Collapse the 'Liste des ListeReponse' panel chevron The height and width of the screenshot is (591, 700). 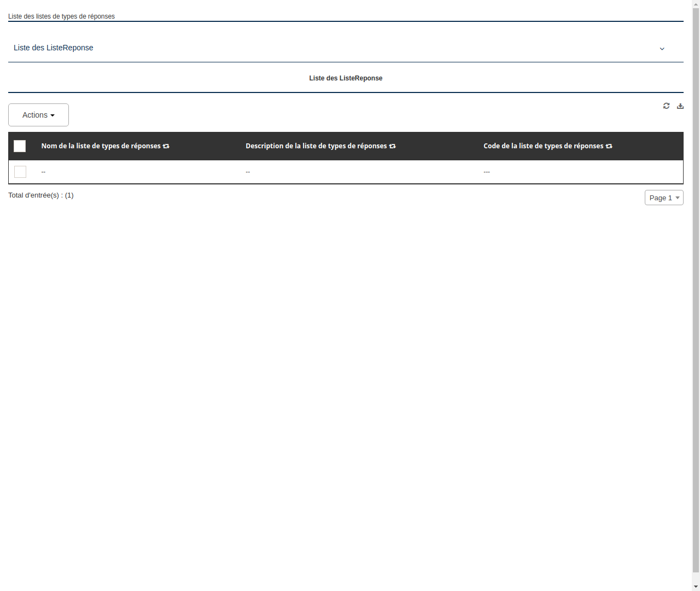pyautogui.click(x=662, y=49)
